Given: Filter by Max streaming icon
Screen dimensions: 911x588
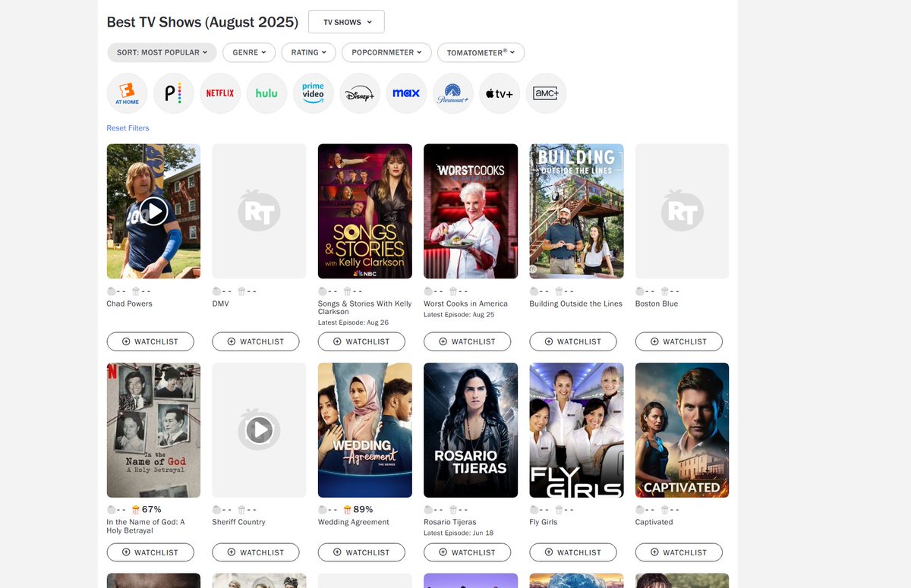Looking at the screenshot, I should 406,93.
